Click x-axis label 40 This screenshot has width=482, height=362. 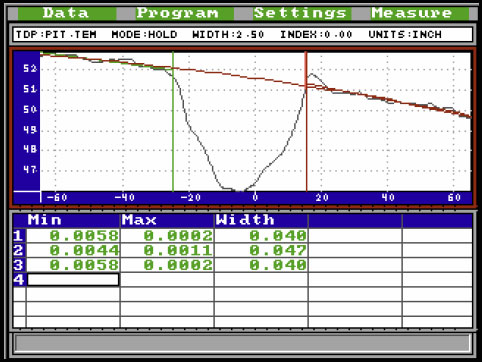click(388, 198)
